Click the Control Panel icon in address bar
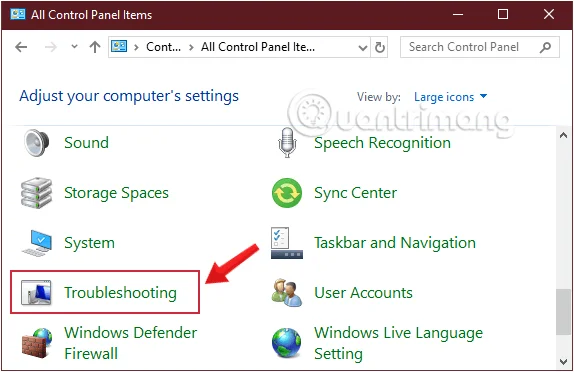The height and width of the screenshot is (372, 574). coord(119,46)
